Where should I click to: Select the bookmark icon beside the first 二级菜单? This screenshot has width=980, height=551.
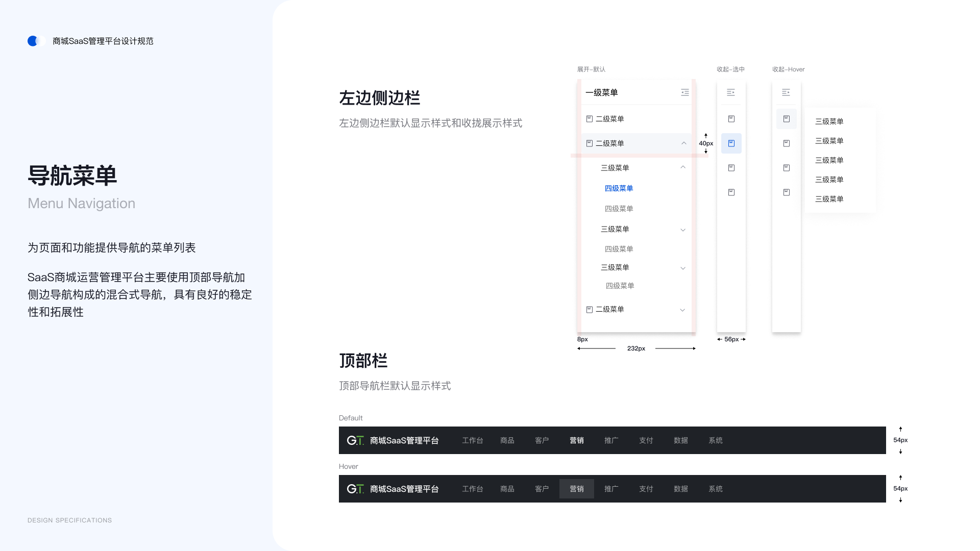pyautogui.click(x=590, y=118)
